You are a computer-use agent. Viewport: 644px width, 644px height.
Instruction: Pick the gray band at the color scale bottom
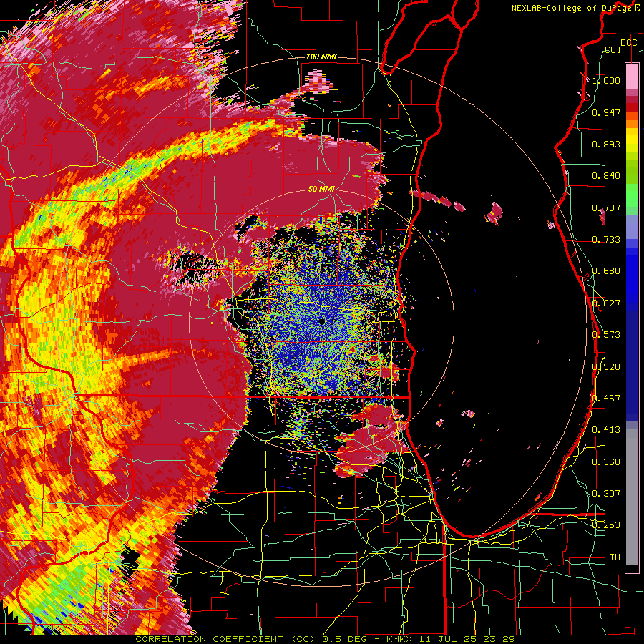(632, 497)
